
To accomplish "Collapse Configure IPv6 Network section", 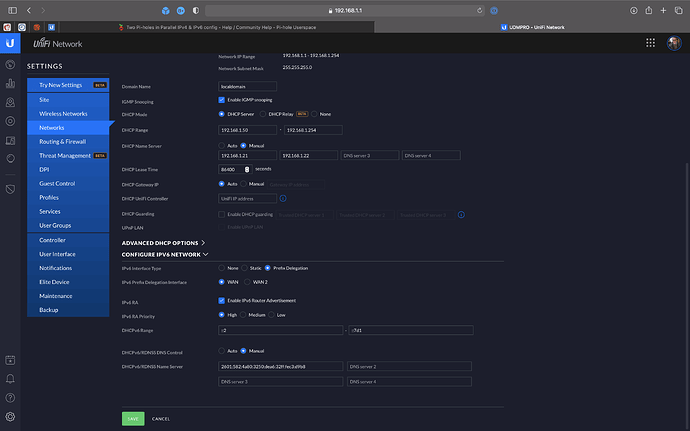I will pos(165,254).
